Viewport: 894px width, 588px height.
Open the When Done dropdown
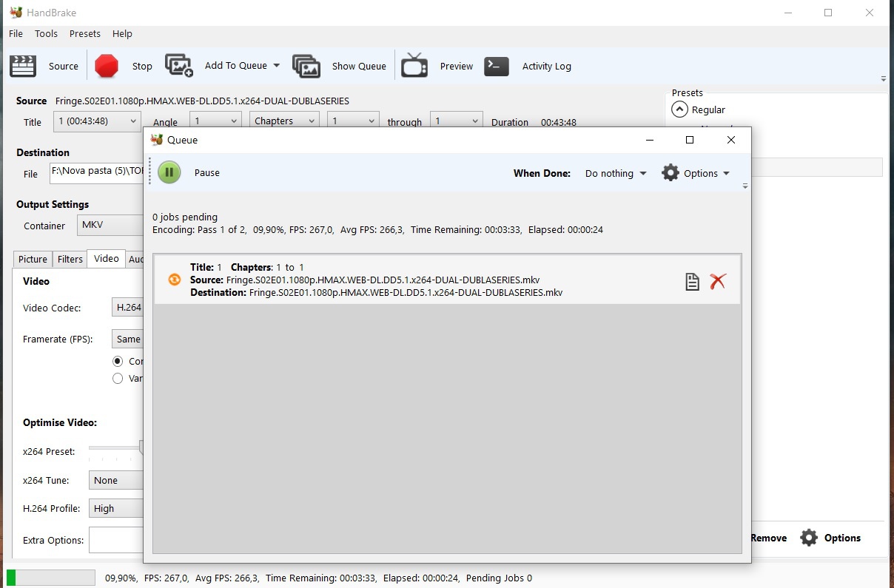(616, 173)
